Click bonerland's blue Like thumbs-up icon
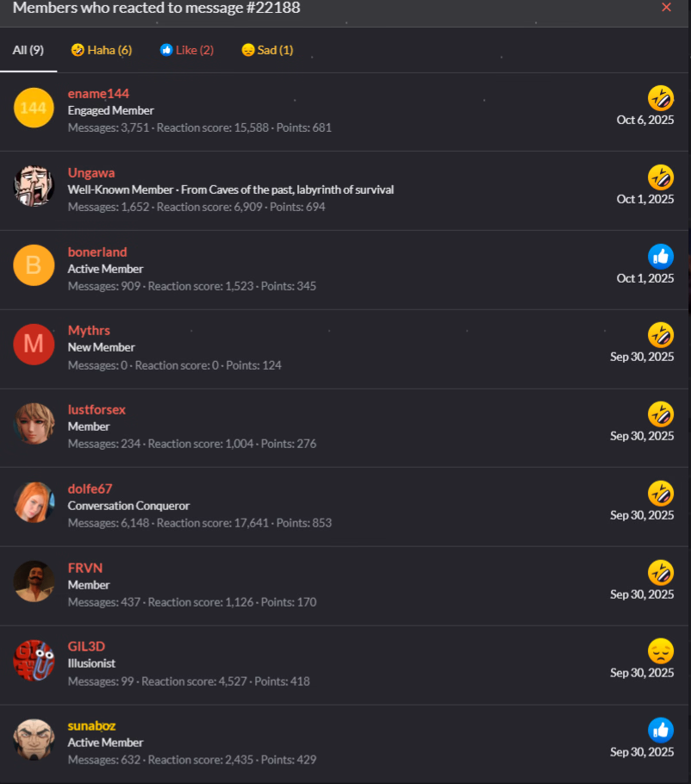 [661, 257]
